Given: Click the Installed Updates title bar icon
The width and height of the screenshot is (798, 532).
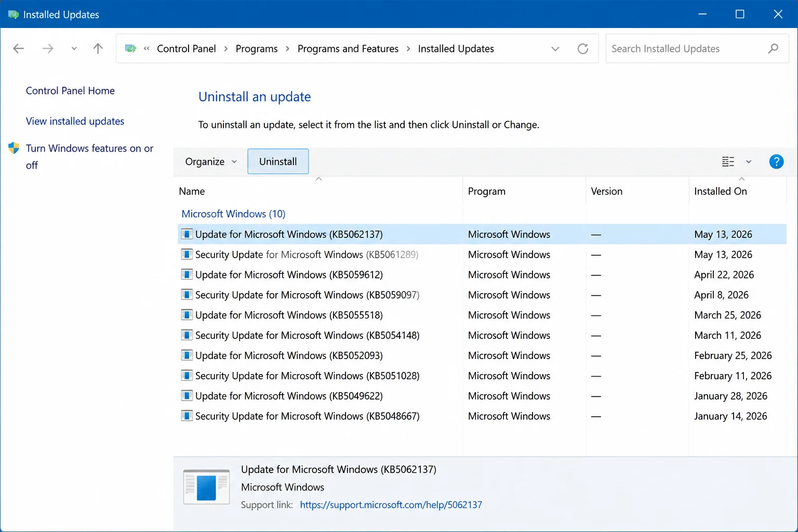Looking at the screenshot, I should tap(13, 15).
